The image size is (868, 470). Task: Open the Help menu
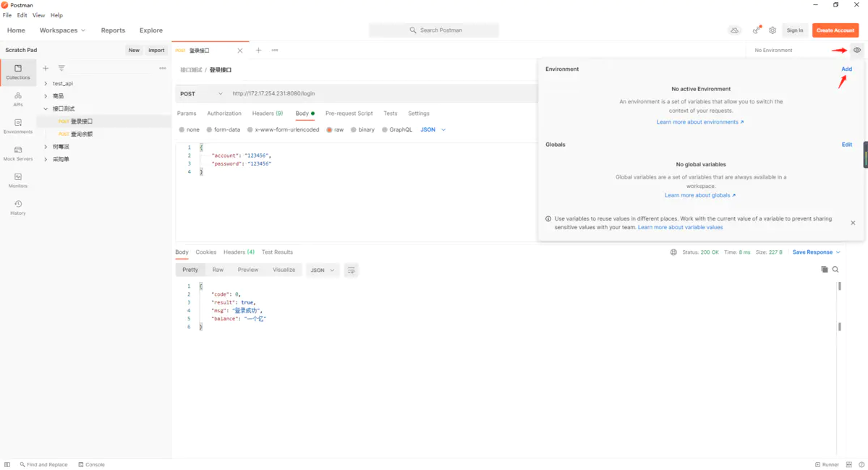56,15
